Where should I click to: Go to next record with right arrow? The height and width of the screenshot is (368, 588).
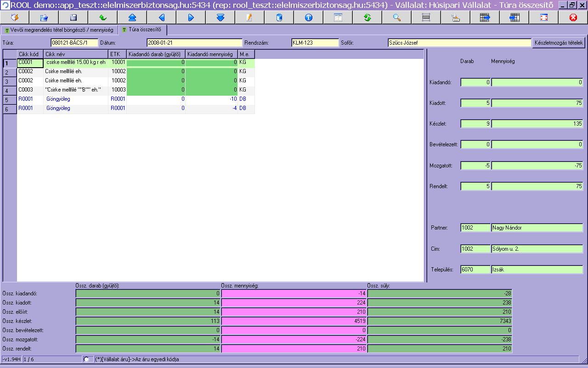point(191,17)
